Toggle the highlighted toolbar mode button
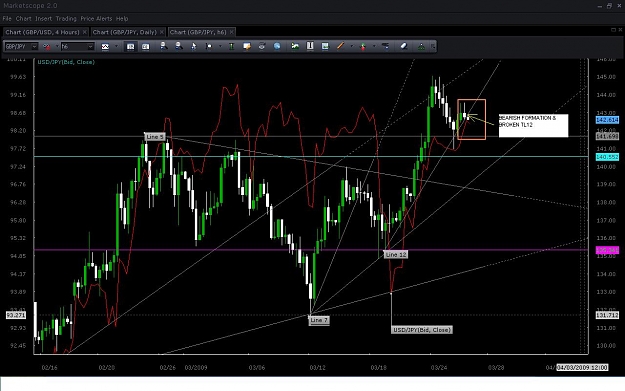Viewport: 625px width, 391px height. pos(130,47)
